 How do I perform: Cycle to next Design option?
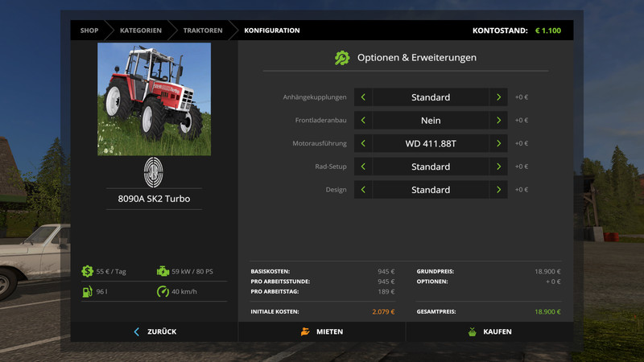[x=499, y=191]
